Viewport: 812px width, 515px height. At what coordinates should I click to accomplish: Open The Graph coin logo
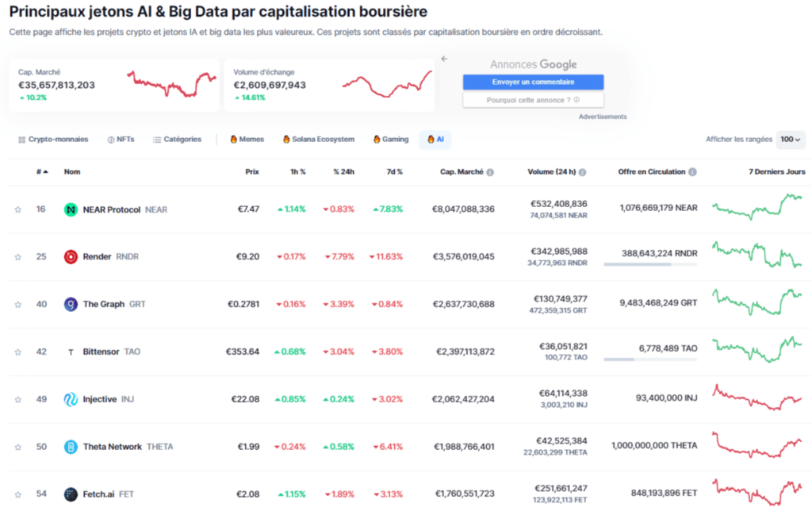click(x=72, y=304)
